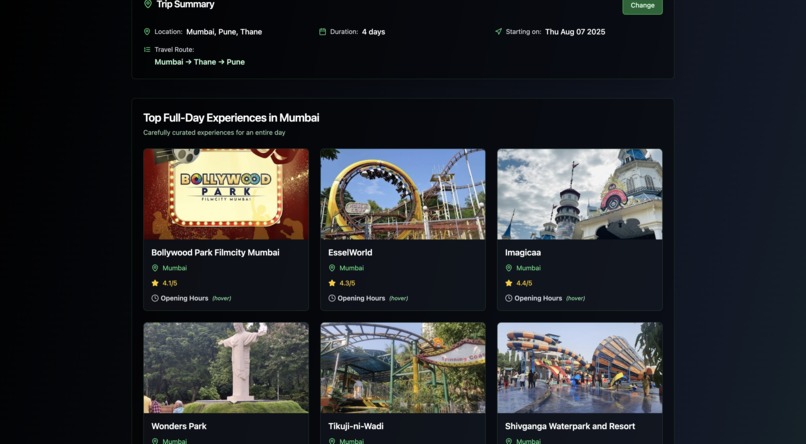Click the star rating icon on Imagicaa card
This screenshot has height=444, width=806.
[508, 283]
